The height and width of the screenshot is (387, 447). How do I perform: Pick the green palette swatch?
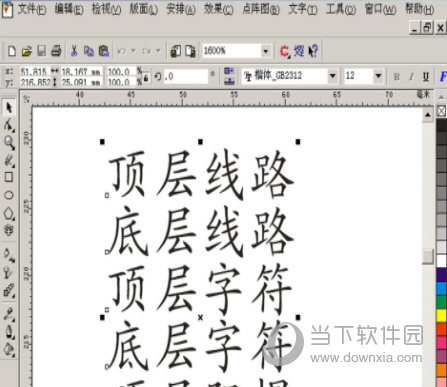coord(442,302)
